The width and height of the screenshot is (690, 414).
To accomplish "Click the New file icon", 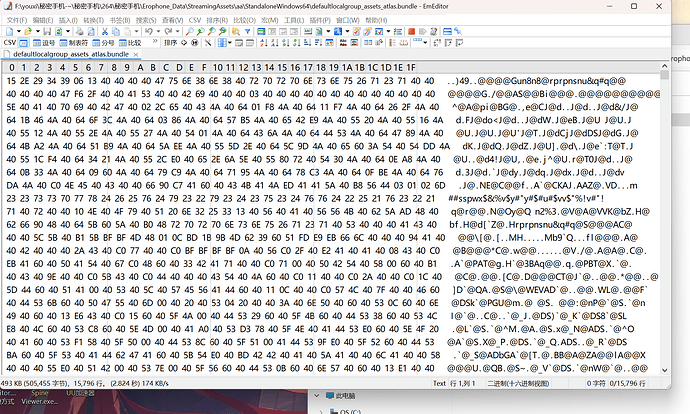I will click(10, 31).
